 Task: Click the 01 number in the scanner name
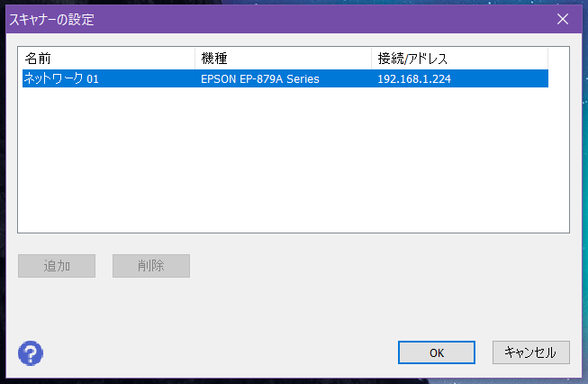coord(93,78)
